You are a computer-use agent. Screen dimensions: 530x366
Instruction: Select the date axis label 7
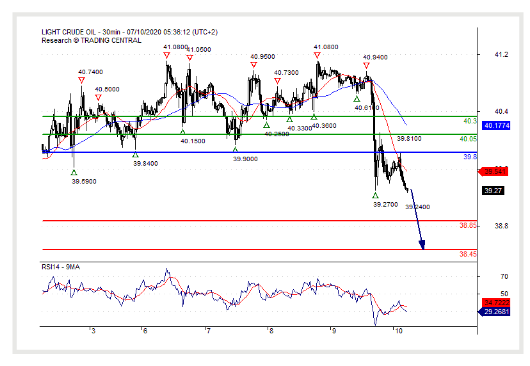tap(208, 331)
